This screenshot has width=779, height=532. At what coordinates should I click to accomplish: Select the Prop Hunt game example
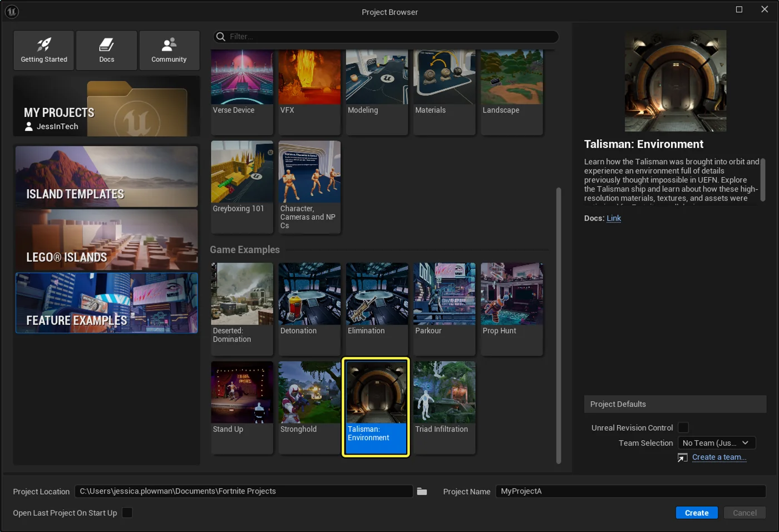click(x=511, y=309)
